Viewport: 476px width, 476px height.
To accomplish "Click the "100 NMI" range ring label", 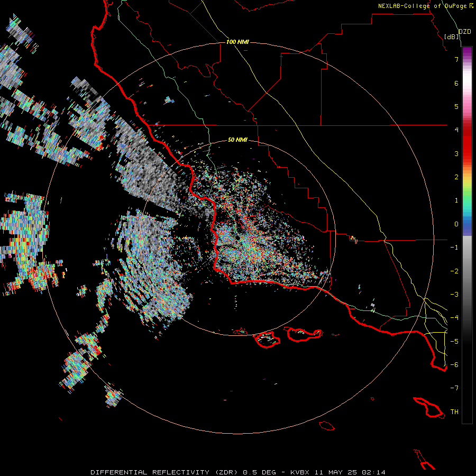I will 237,42.
